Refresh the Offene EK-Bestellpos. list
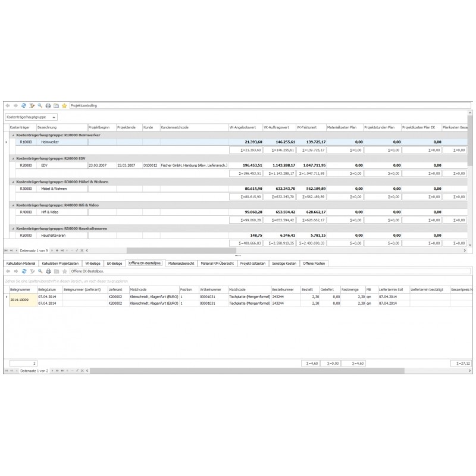 click(x=24, y=271)
